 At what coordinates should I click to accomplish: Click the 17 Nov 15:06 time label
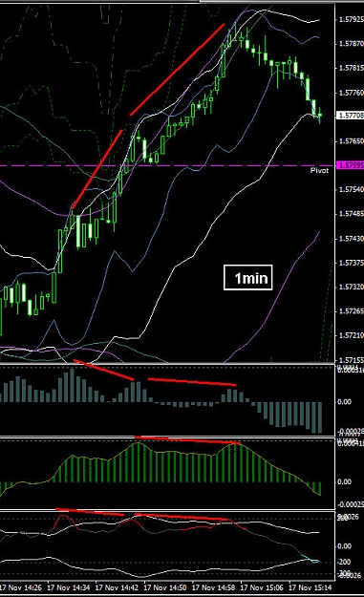262,587
